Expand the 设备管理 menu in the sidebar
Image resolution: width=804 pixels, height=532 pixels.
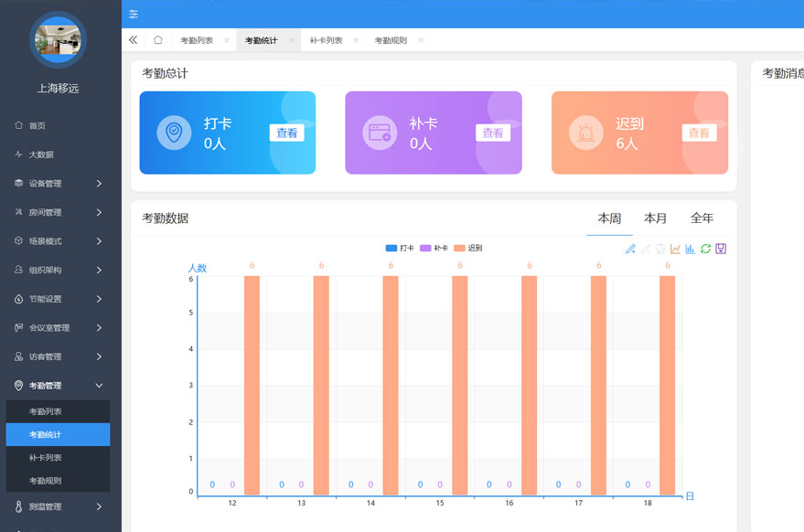44,183
